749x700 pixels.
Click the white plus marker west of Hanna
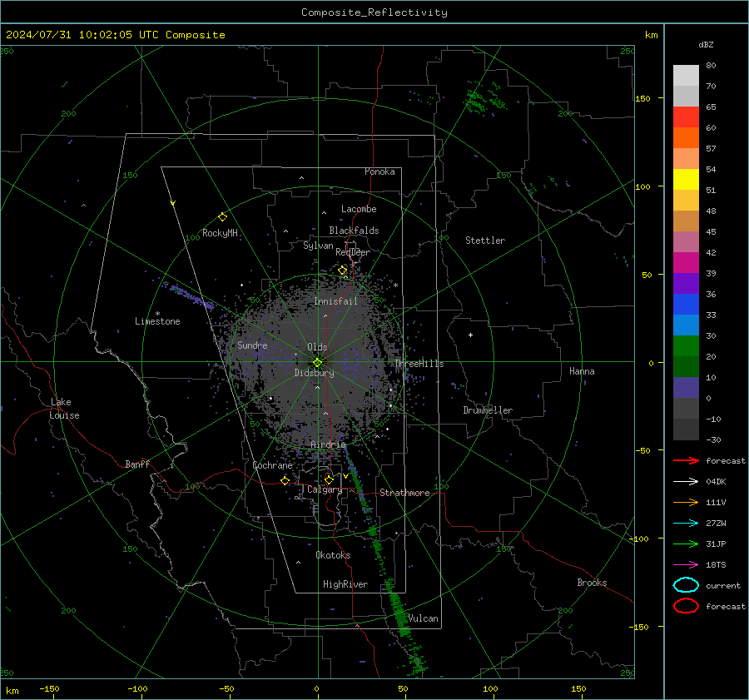(470, 335)
